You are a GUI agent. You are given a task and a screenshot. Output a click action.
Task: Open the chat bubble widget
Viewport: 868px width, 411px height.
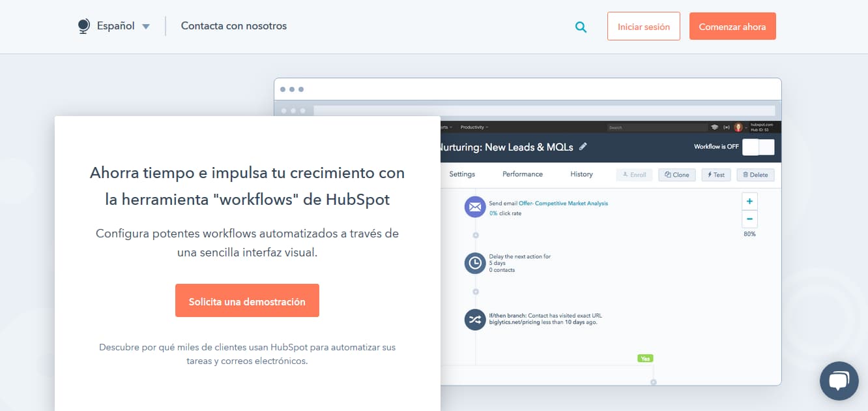click(839, 380)
